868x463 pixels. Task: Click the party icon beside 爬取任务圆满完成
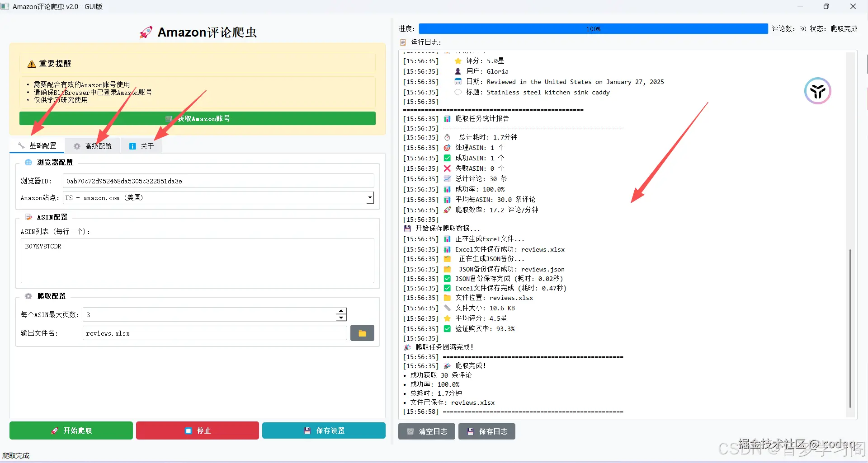click(x=407, y=347)
